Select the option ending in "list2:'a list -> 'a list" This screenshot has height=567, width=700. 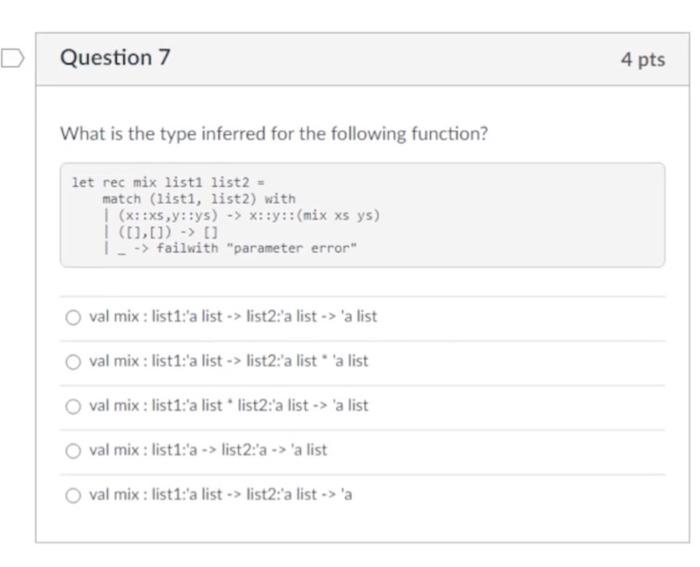tap(72, 317)
